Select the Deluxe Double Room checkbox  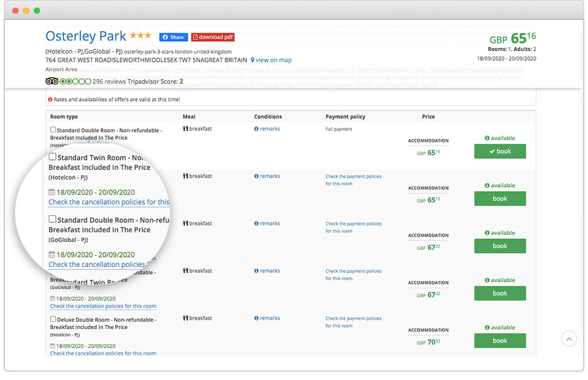click(54, 319)
